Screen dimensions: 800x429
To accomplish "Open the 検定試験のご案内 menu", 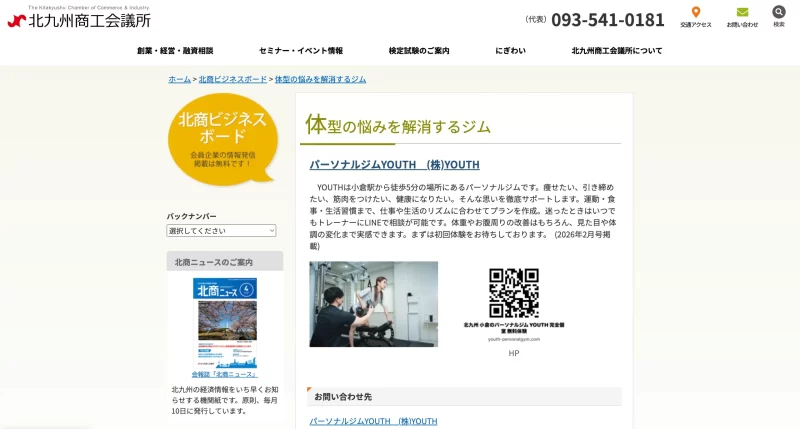I will pos(419,51).
